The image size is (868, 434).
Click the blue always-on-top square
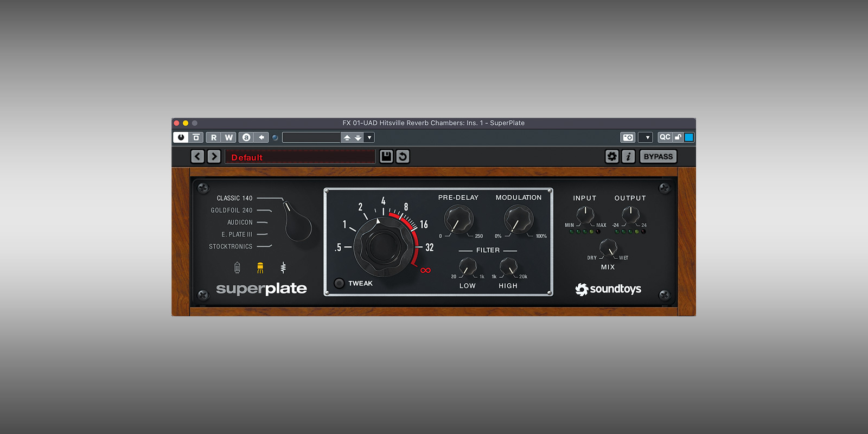click(689, 137)
